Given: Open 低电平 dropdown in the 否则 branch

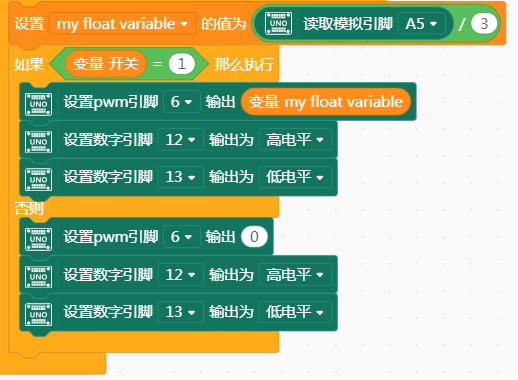Looking at the screenshot, I should click(295, 312).
